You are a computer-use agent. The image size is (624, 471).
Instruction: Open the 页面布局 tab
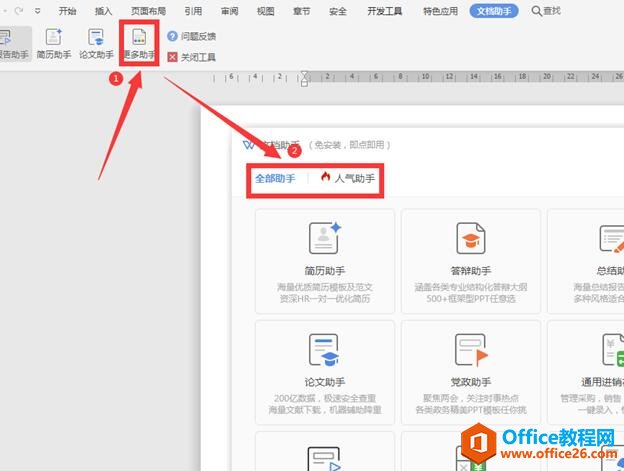148,11
